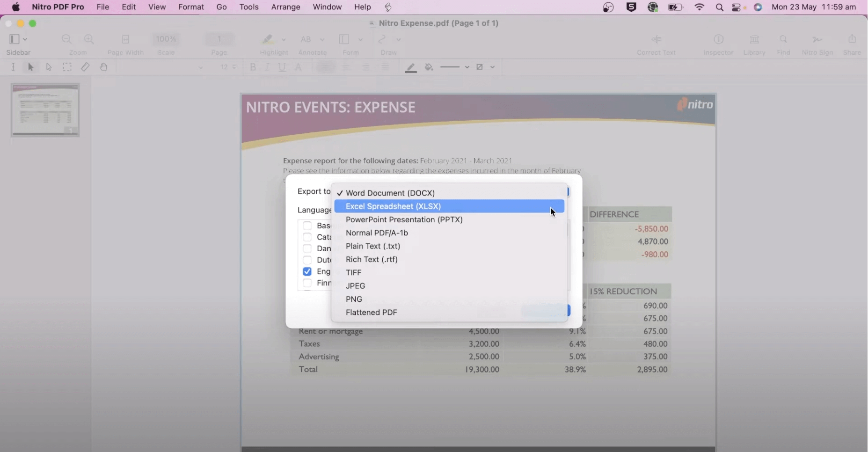Click the Share toolbar icon
The image size is (868, 452).
pos(852,40)
